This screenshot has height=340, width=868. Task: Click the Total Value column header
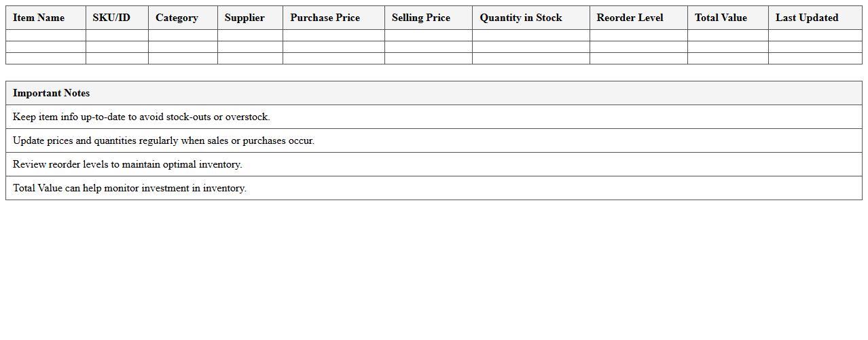720,18
